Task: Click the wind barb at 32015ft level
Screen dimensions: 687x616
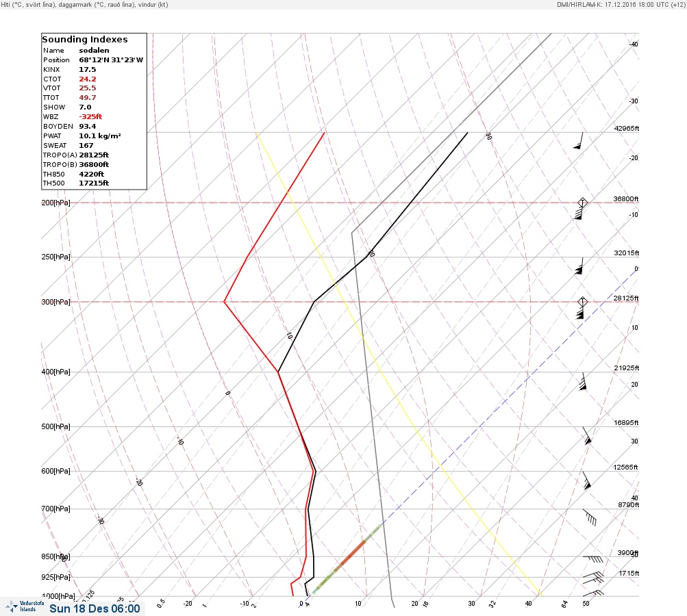Action: pos(579,266)
